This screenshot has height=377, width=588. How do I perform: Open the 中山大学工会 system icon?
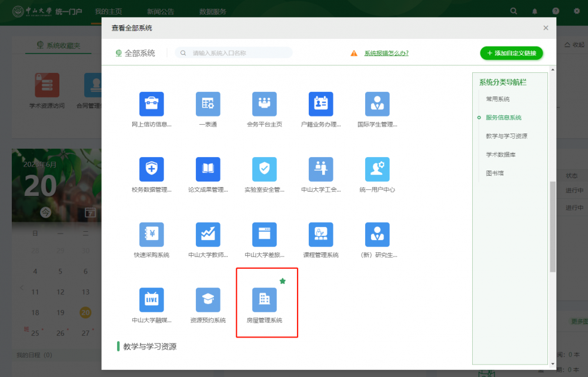(320, 169)
